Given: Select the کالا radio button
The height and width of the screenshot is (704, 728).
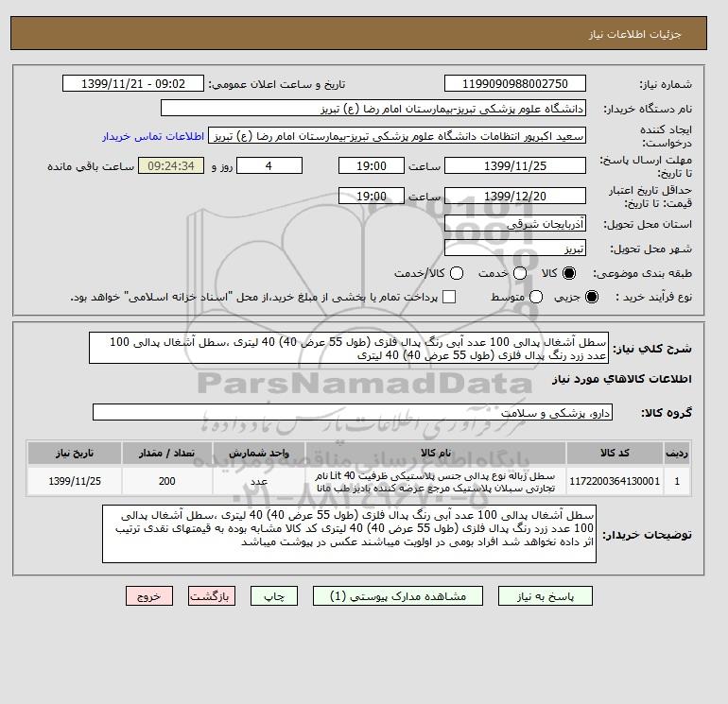Looking at the screenshot, I should pos(569,273).
